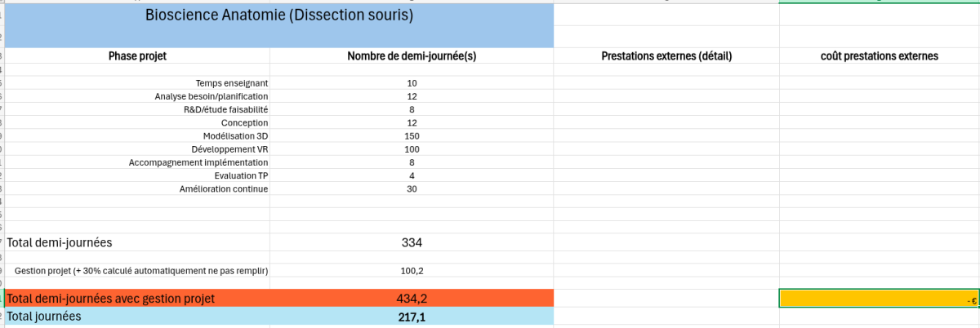Click the cell containing the value 150

click(412, 136)
